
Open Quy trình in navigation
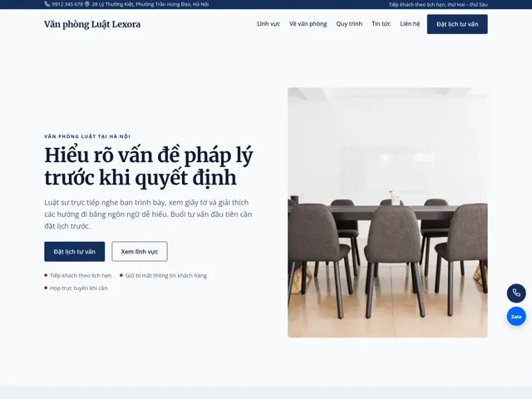point(349,24)
